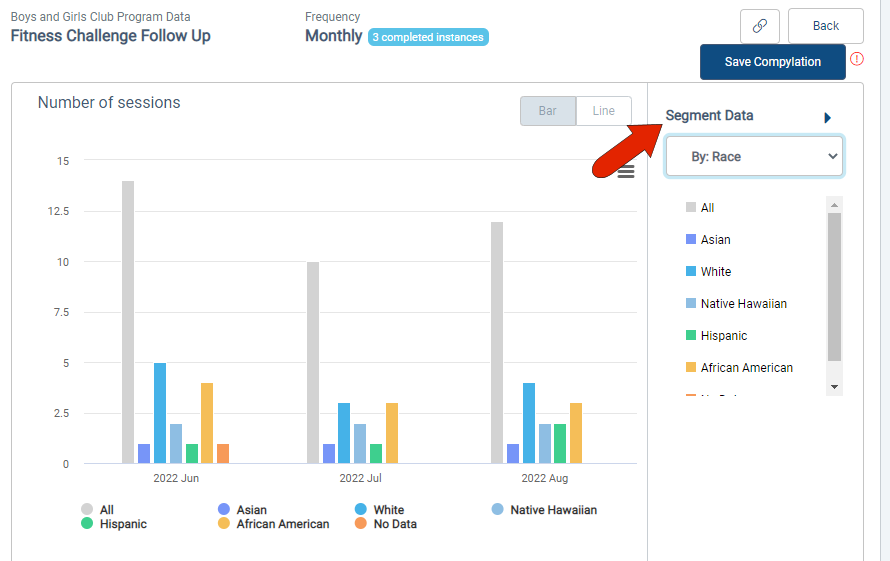Click the 'Monthly' frequency text
The width and height of the screenshot is (890, 561).
(x=334, y=36)
